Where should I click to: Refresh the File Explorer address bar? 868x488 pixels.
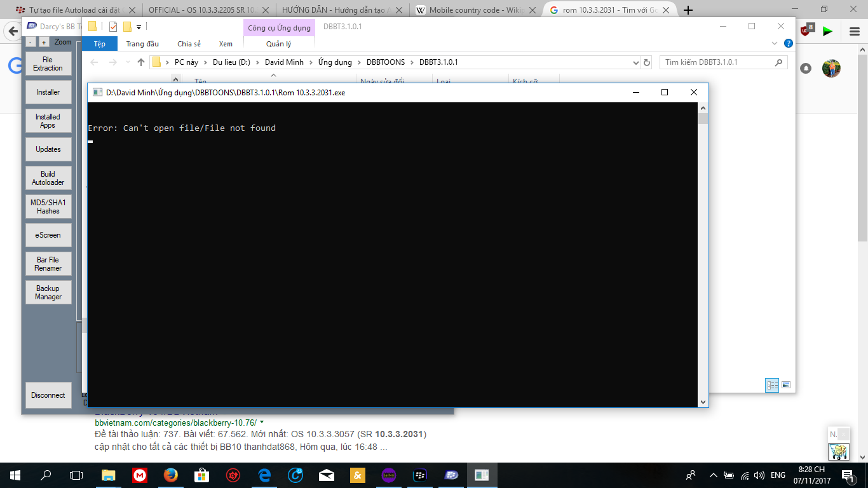point(647,62)
